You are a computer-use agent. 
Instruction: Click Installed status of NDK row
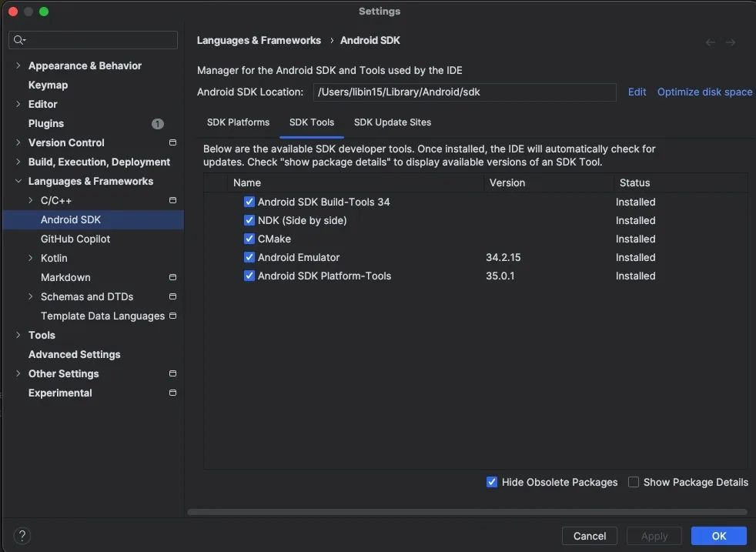(635, 221)
